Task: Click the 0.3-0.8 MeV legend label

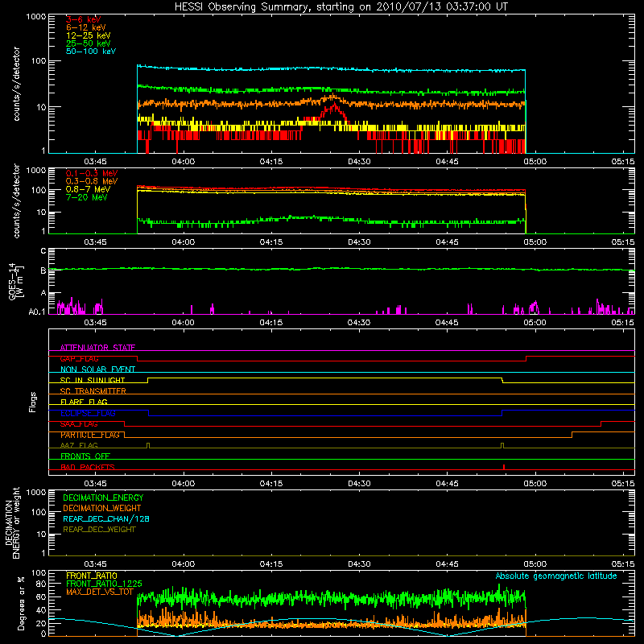Action: pyautogui.click(x=92, y=181)
